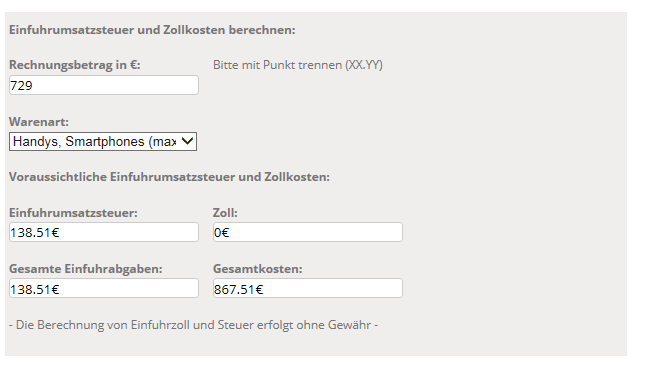Viewport: 647px width, 366px height.
Task: Click the 138.51€ value under Gesamte Einfuhrabgaben
Action: click(x=35, y=289)
